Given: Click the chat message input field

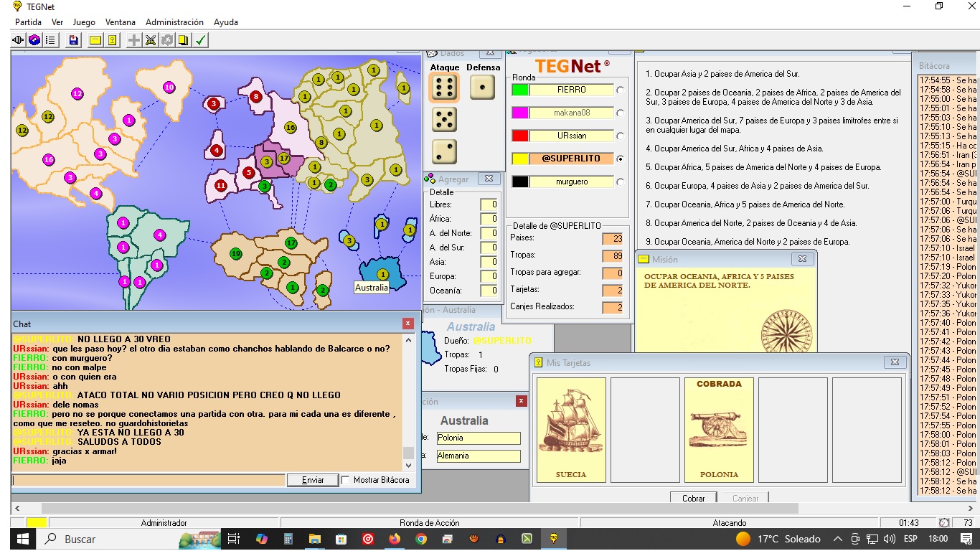Looking at the screenshot, I should 149,480.
